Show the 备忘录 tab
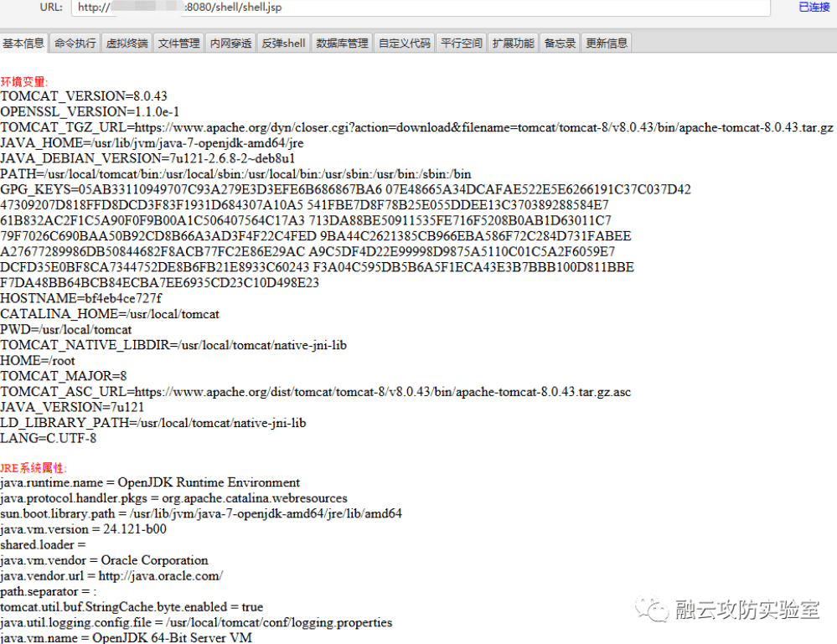 pyautogui.click(x=560, y=43)
